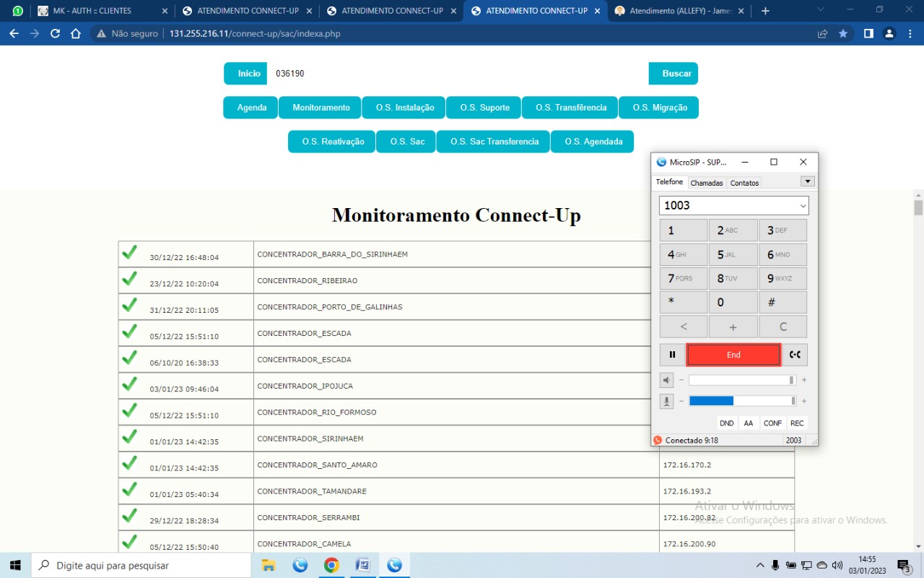Click the Buscar button

[x=674, y=74]
